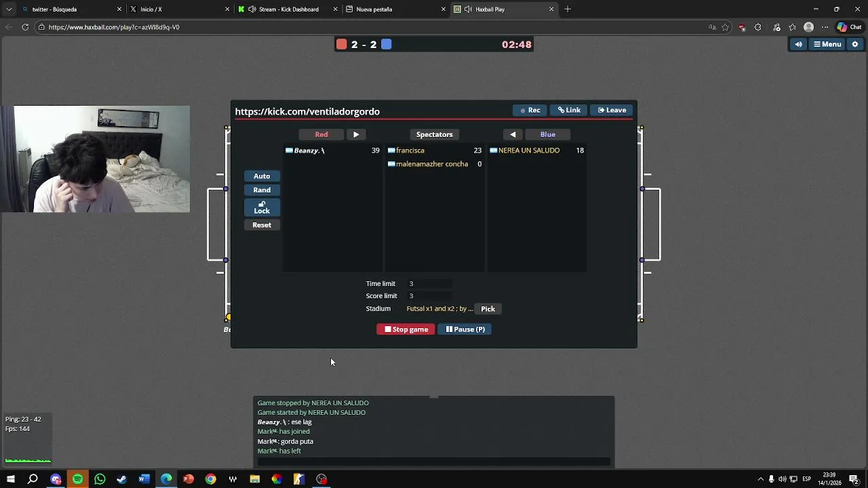Reset teams with Reset button
Viewport: 868px width, 488px height.
click(262, 225)
